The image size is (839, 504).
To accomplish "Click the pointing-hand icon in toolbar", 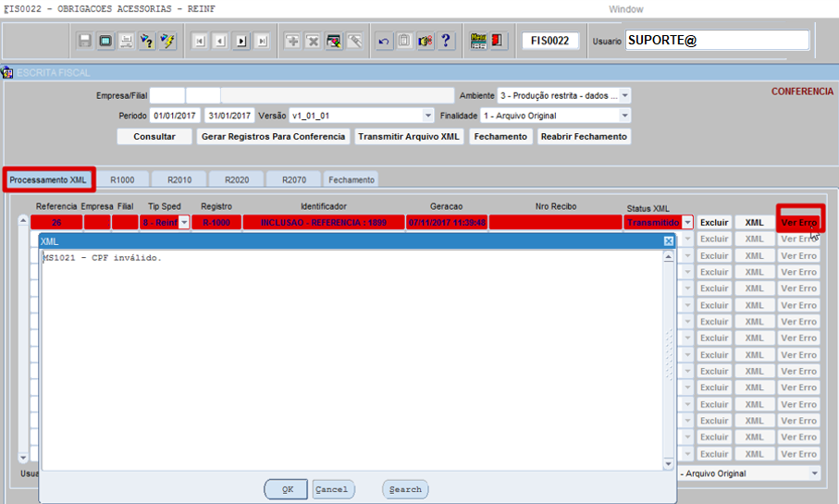I will tap(426, 41).
